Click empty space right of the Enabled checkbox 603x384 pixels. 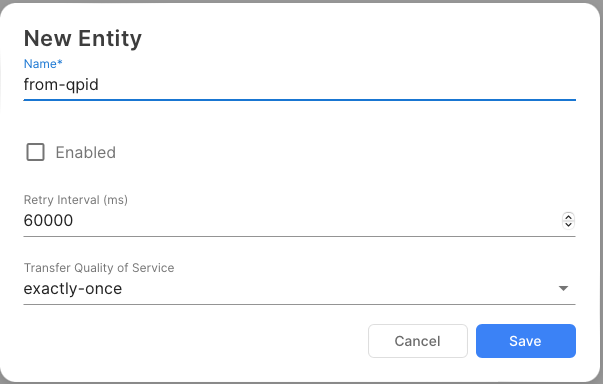(346, 153)
